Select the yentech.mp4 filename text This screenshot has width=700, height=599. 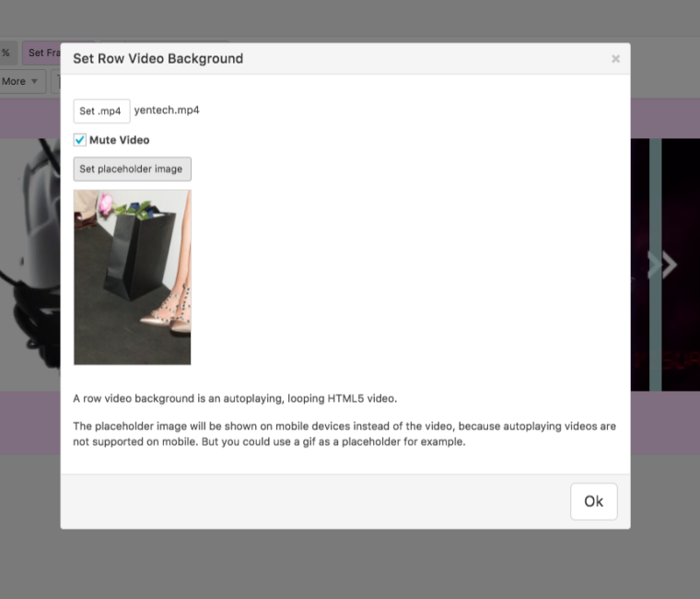pos(167,111)
